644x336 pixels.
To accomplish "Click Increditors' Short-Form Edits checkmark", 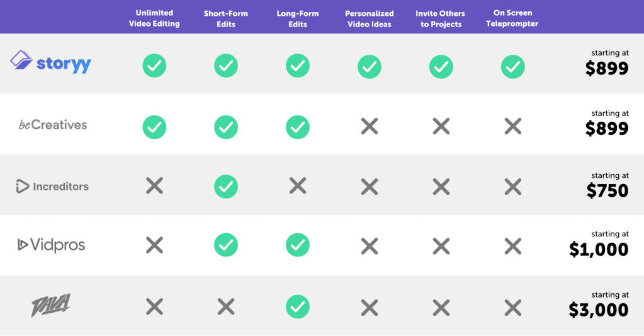I will pos(226,186).
